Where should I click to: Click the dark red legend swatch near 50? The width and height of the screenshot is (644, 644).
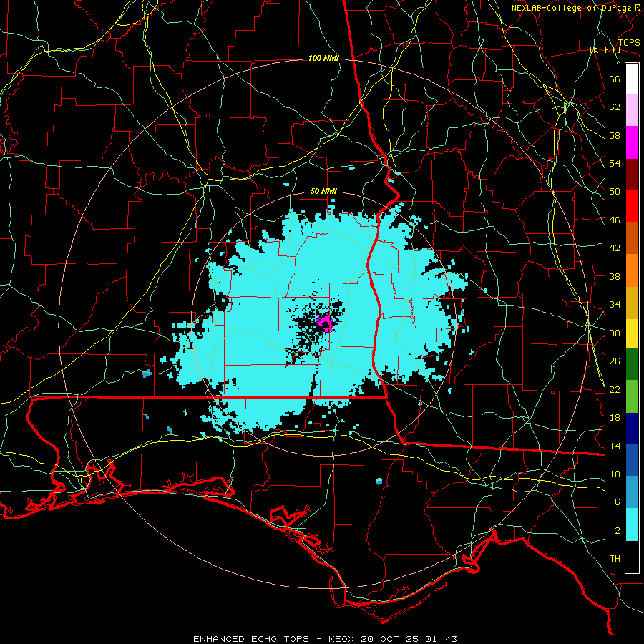click(632, 175)
